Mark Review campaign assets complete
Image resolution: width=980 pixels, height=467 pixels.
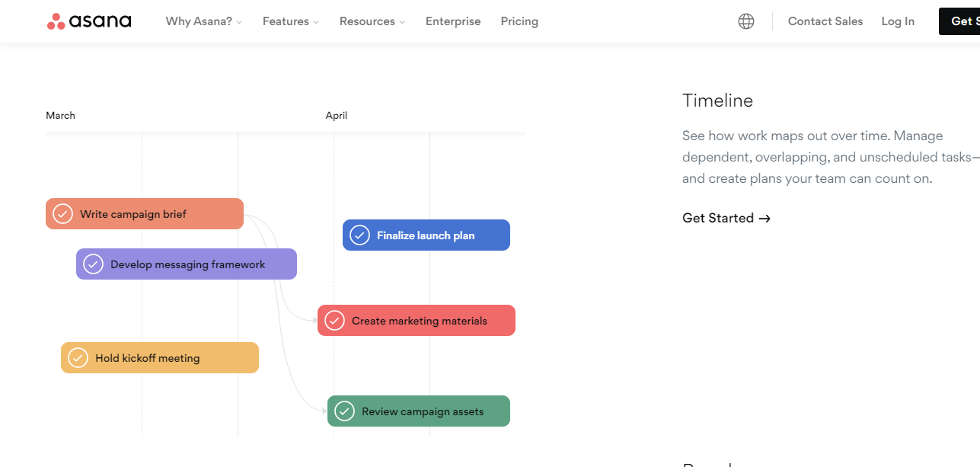pyautogui.click(x=345, y=411)
